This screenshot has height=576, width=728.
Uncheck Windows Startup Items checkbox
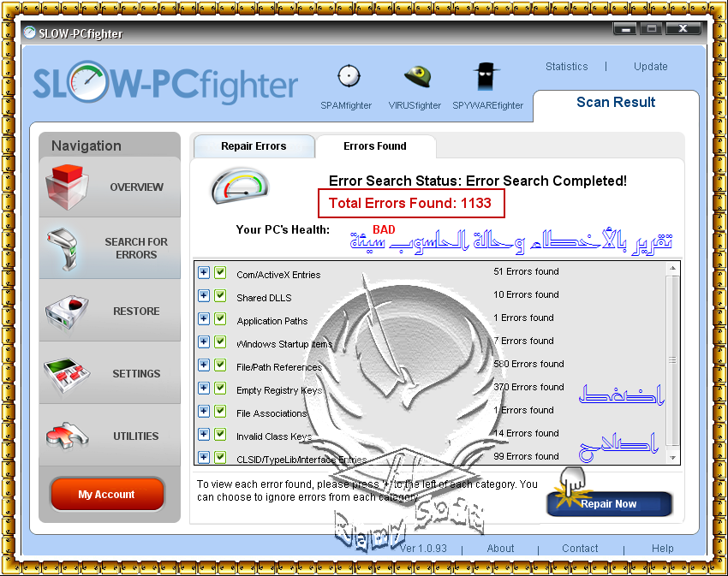[x=220, y=342]
